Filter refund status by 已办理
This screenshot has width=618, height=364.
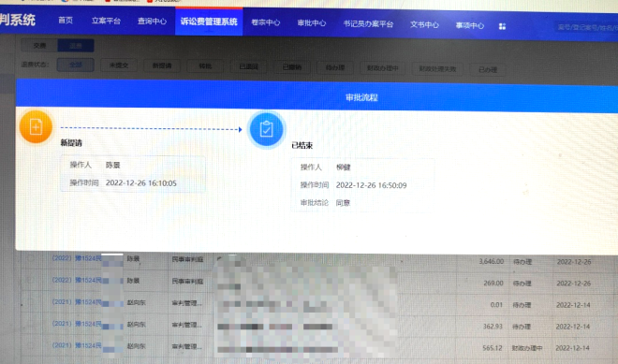pos(488,70)
